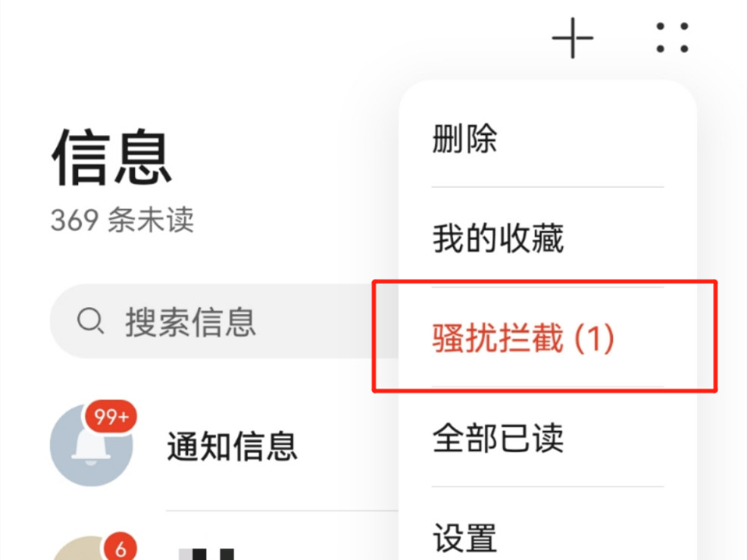Tap the 信息 page title
Screen dimensions: 747x560
[x=111, y=156]
